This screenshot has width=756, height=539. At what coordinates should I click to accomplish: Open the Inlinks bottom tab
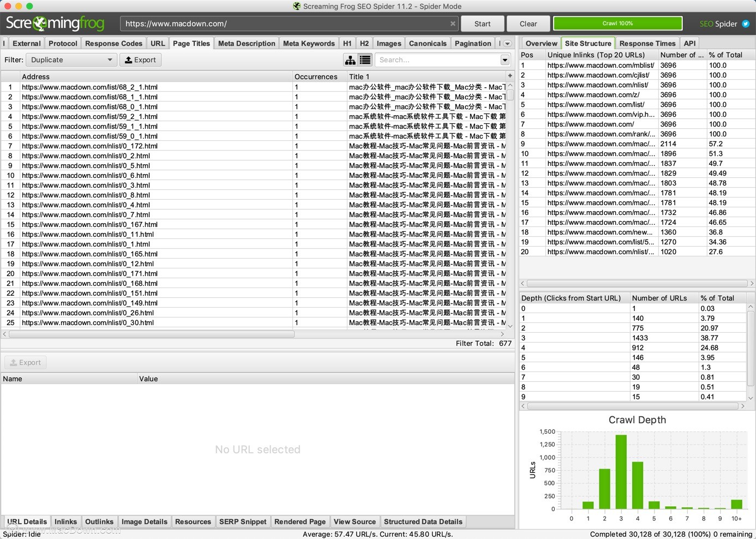pyautogui.click(x=65, y=522)
